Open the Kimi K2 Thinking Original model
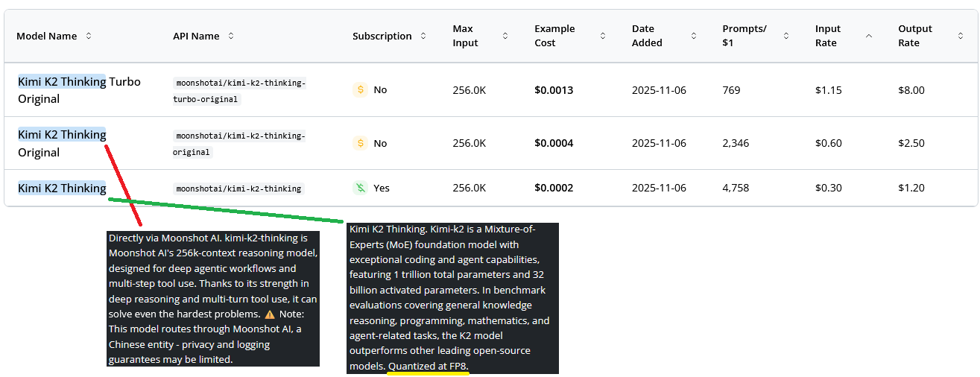This screenshot has height=377, width=980. pos(62,143)
